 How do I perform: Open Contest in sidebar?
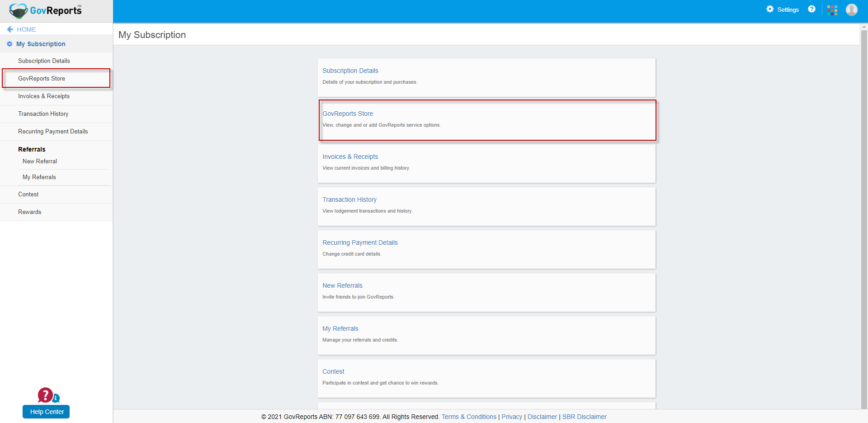coord(28,194)
